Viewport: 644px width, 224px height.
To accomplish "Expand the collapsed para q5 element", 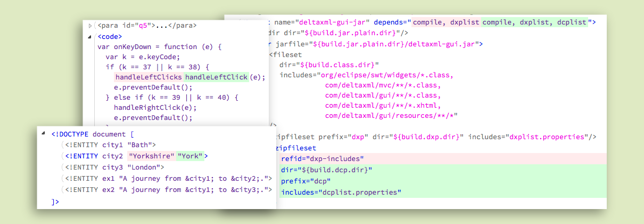I will [90, 26].
